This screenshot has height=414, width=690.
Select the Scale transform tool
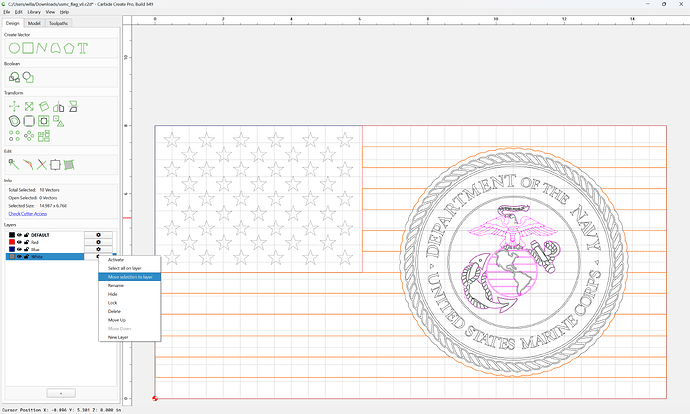pos(29,106)
